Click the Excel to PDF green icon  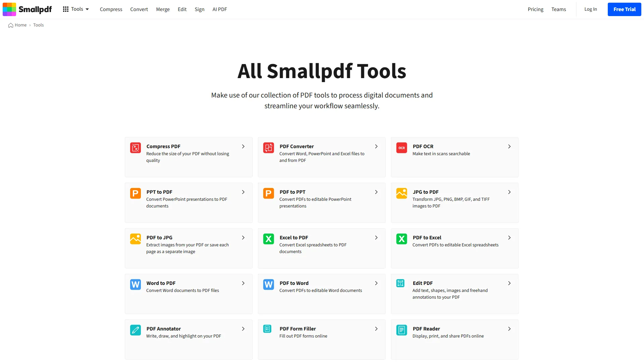(269, 239)
